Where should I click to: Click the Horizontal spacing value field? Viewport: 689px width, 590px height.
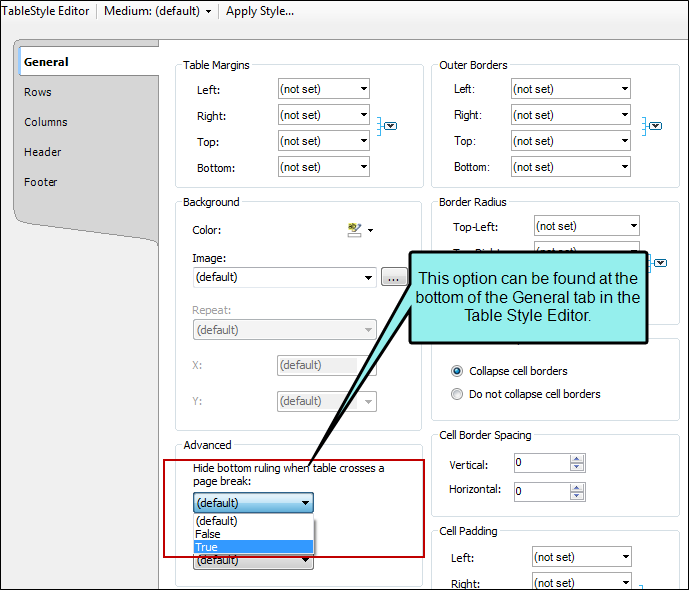(542, 492)
